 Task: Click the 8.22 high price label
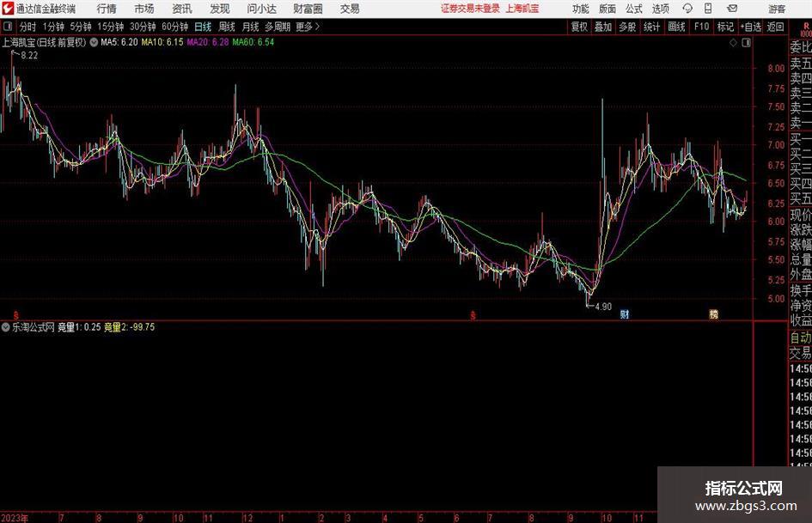29,56
